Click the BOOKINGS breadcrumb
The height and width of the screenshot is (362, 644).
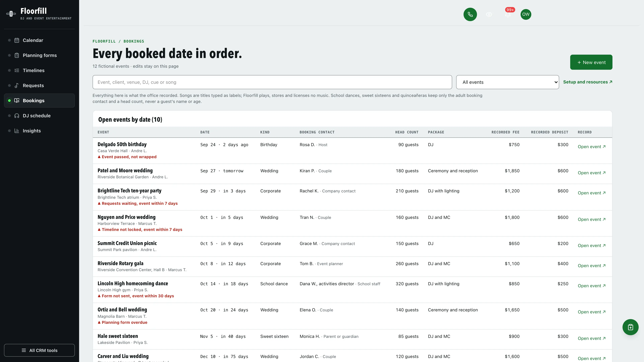tap(134, 41)
